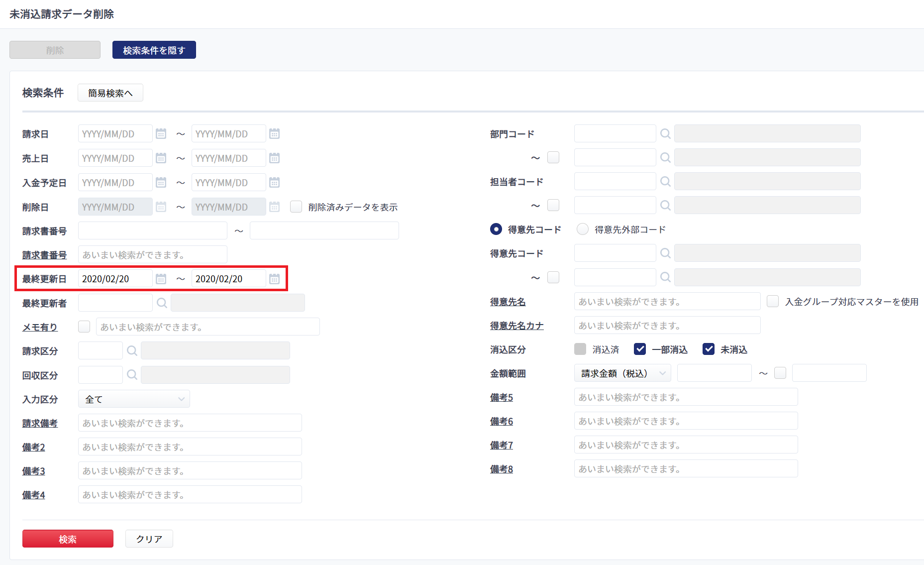Open calendar for 最終更新日 start date

161,279
